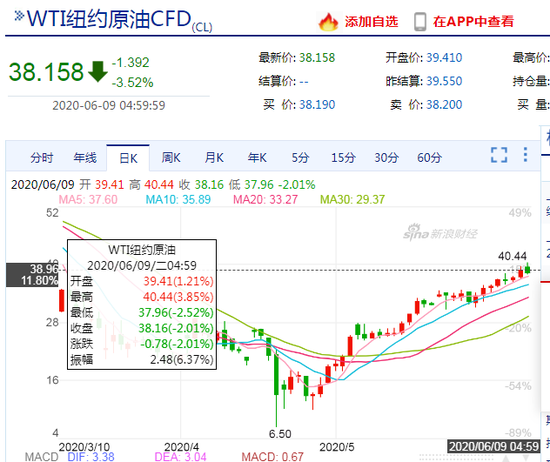Click the tooltip 振幅 value 2.48(6.37%)
Image resolution: width=550 pixels, height=462 pixels.
point(182,360)
